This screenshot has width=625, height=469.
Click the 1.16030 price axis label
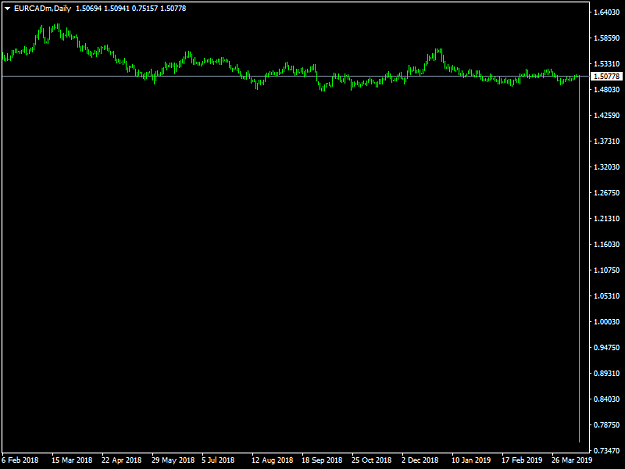[x=607, y=244]
